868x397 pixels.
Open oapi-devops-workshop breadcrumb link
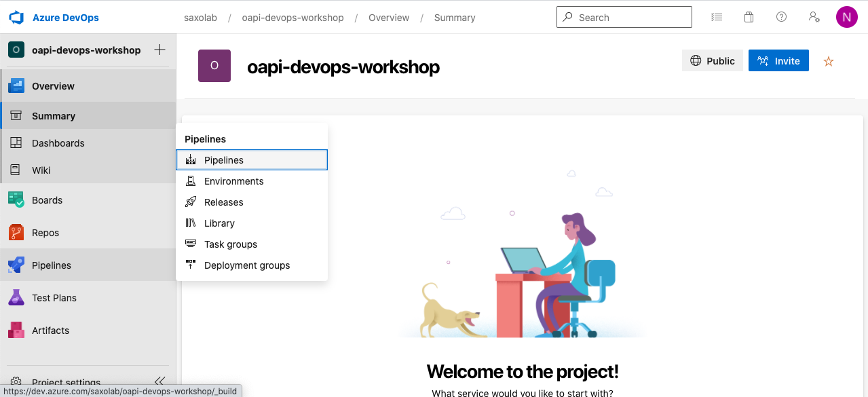click(293, 18)
